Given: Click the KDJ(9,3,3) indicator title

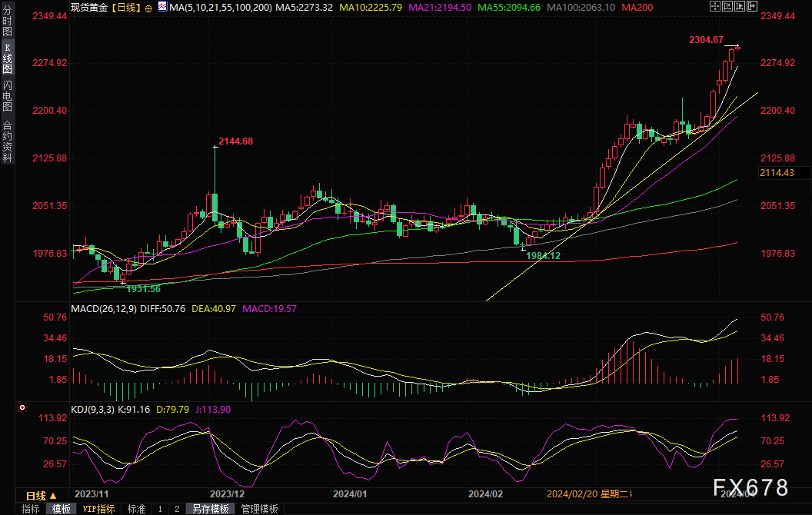Looking at the screenshot, I should pyautogui.click(x=93, y=410).
